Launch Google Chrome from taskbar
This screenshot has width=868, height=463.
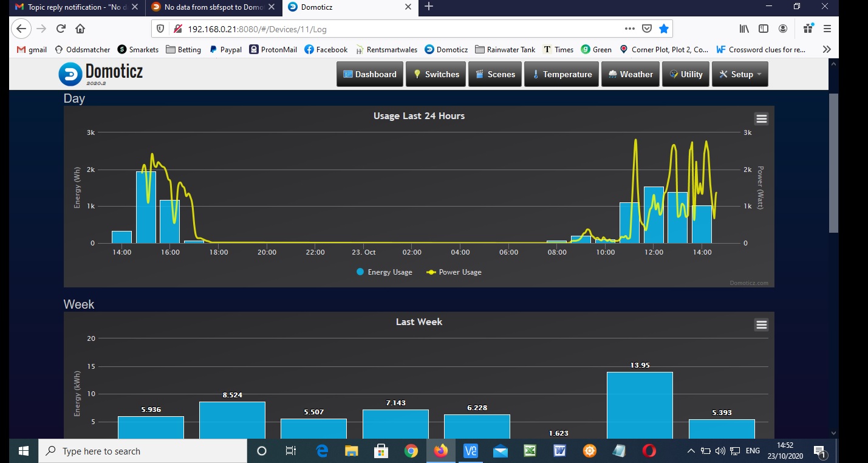[411, 451]
